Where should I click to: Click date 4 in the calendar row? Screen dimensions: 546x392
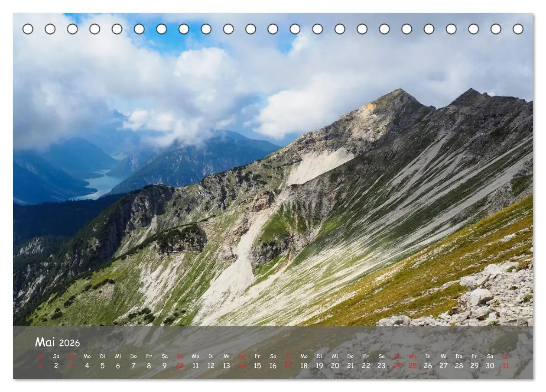click(x=87, y=366)
